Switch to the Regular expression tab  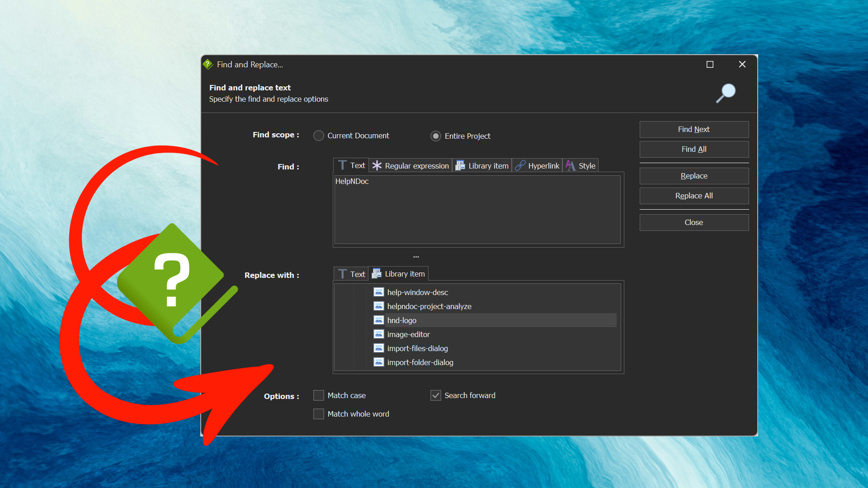[410, 166]
